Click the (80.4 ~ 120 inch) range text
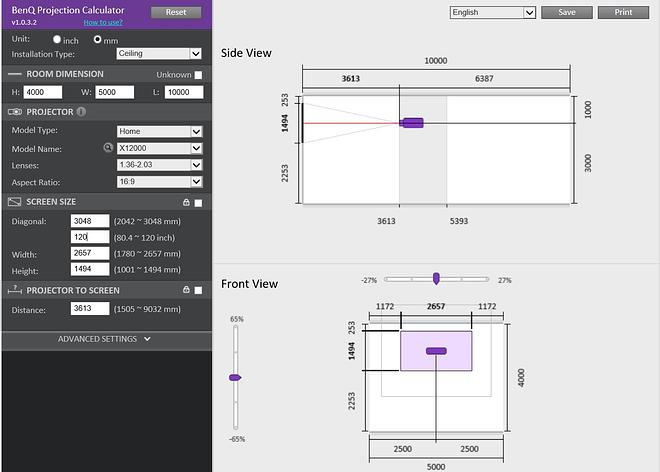The height and width of the screenshot is (472, 660). click(144, 237)
